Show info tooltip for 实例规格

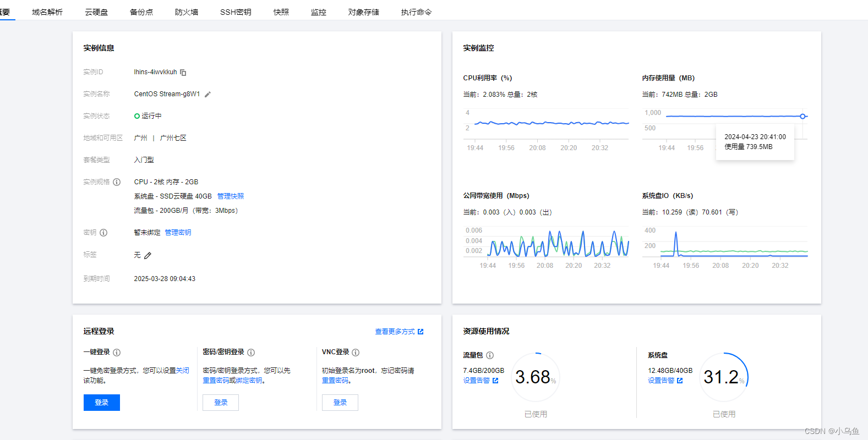tap(117, 182)
